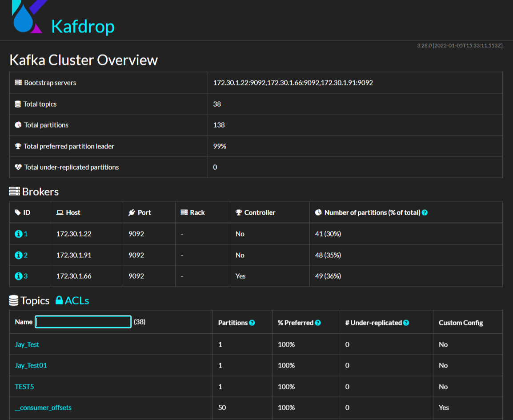The height and width of the screenshot is (420, 513).
Task: Click the Total partitions pie icon
Action: (x=18, y=124)
